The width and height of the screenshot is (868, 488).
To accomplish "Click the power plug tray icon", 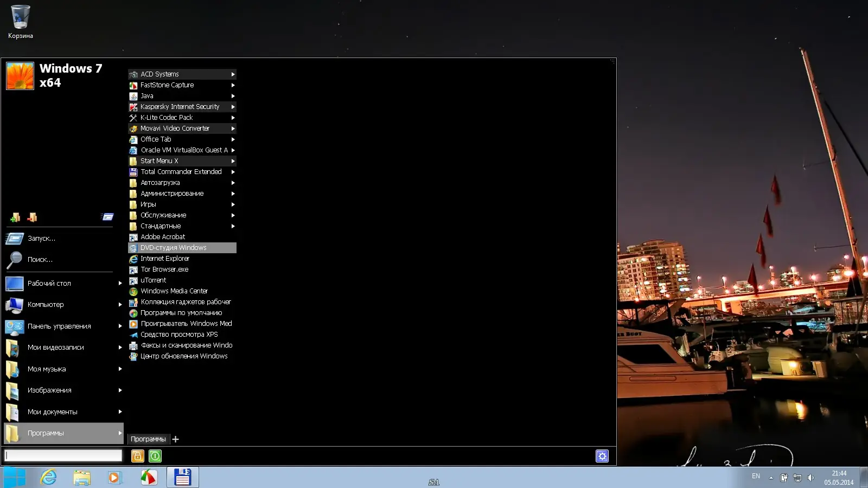I will point(784,478).
